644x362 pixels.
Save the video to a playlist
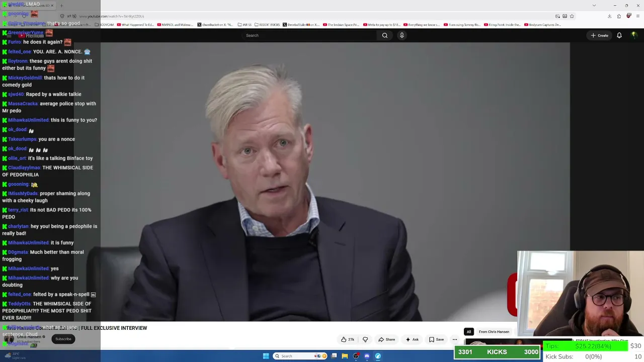click(x=436, y=339)
